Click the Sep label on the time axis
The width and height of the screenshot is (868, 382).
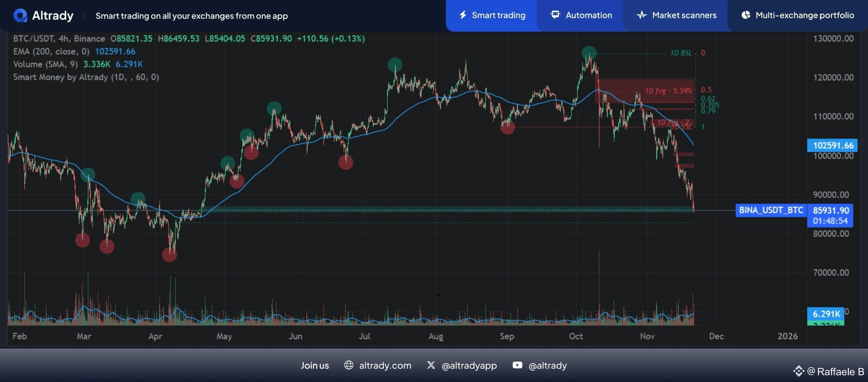point(507,336)
